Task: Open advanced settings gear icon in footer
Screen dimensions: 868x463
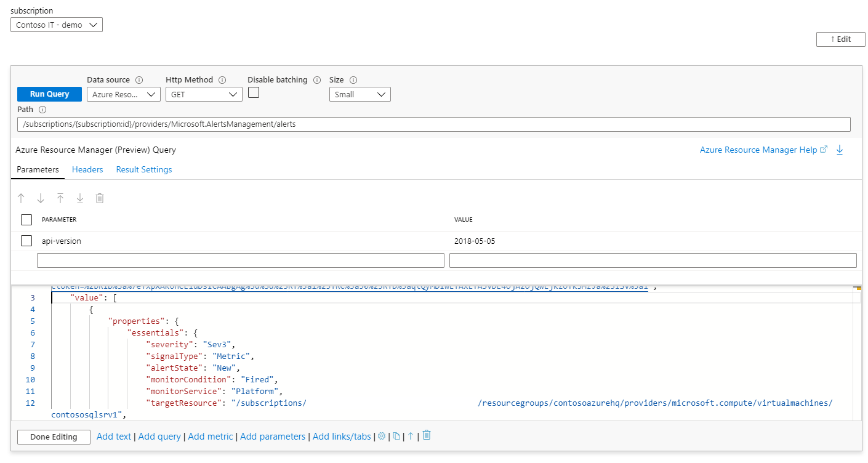Action: (x=382, y=436)
